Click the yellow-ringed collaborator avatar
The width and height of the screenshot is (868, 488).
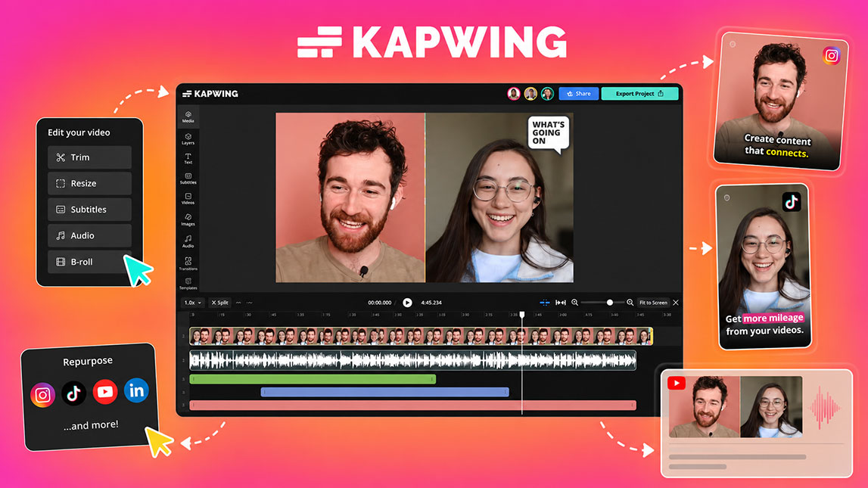(530, 94)
